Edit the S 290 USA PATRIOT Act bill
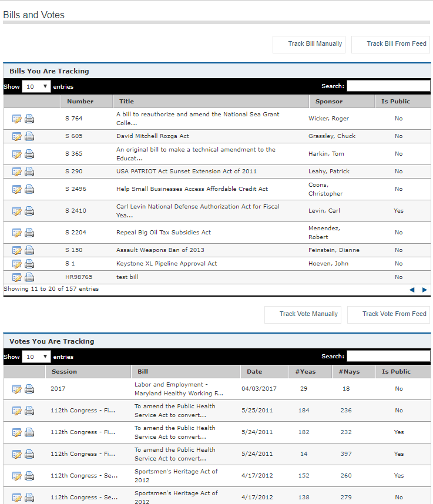433x504 pixels. click(16, 172)
